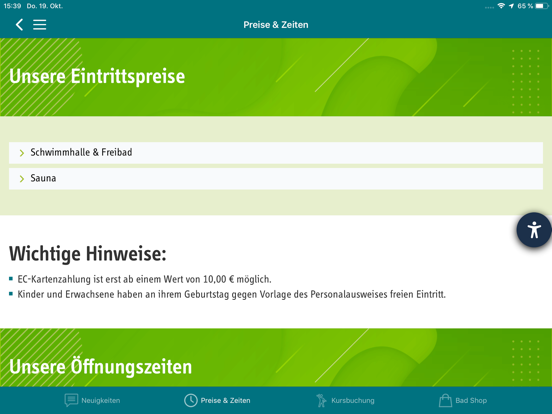The image size is (552, 414).
Task: Tap the Neuigkeiten speech bubble icon
Action: pyautogui.click(x=71, y=400)
